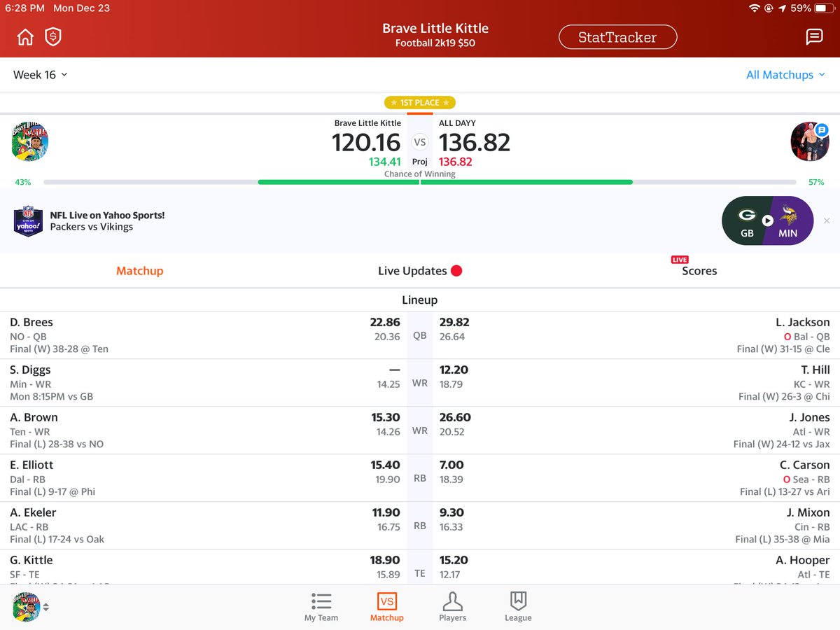Open the league chat message icon
The width and height of the screenshot is (840, 630).
point(814,37)
